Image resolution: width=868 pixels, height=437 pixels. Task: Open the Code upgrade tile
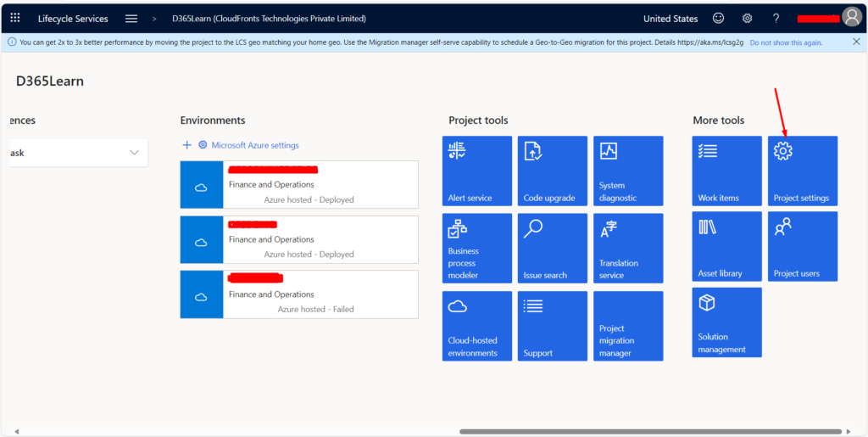pos(553,171)
